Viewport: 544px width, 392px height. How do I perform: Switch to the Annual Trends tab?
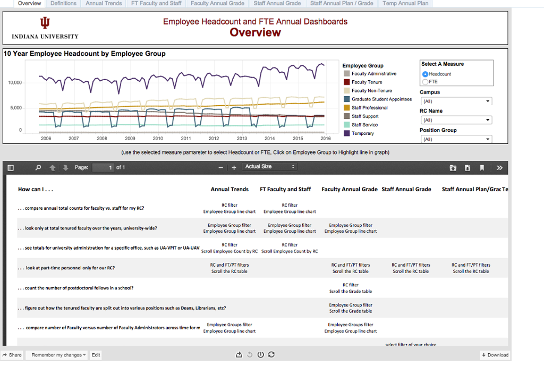pos(104,3)
